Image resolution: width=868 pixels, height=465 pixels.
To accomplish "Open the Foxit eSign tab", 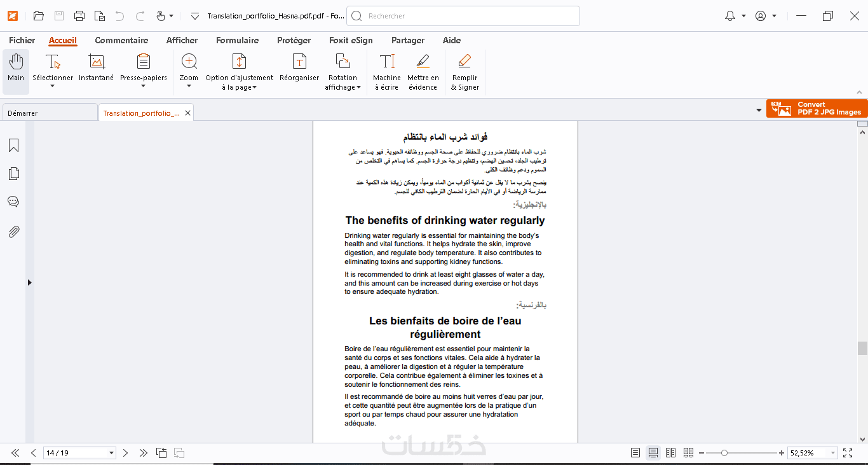I will [351, 40].
